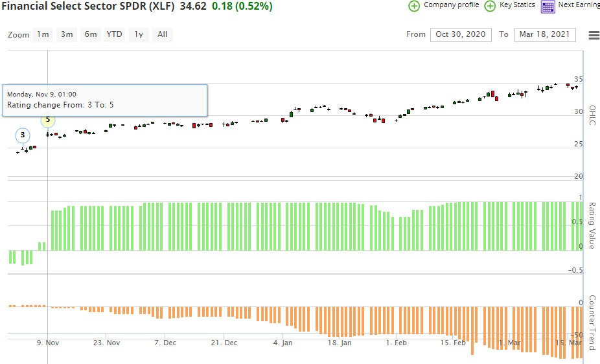This screenshot has width=600, height=364.
Task: Click the Rating change From: 3 To: 5 tooltip text
Action: click(60, 105)
